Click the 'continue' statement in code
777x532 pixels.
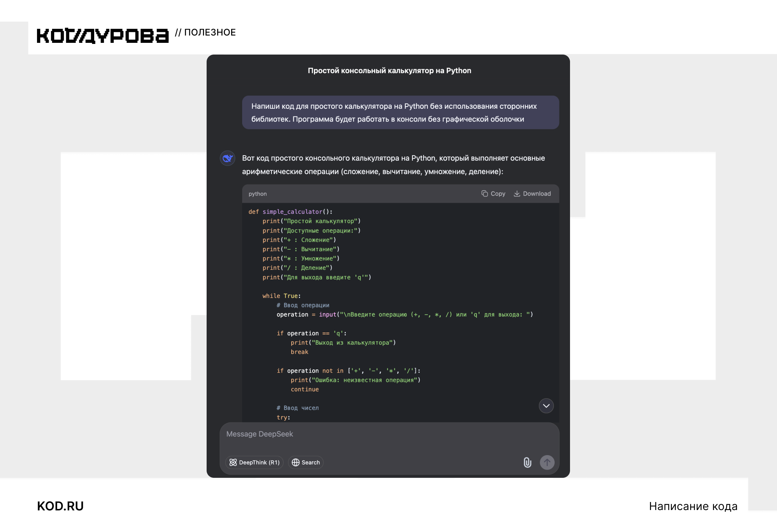[x=304, y=389]
